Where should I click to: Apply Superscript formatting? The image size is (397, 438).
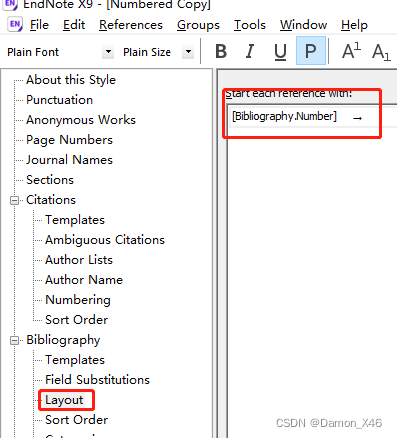click(x=351, y=51)
